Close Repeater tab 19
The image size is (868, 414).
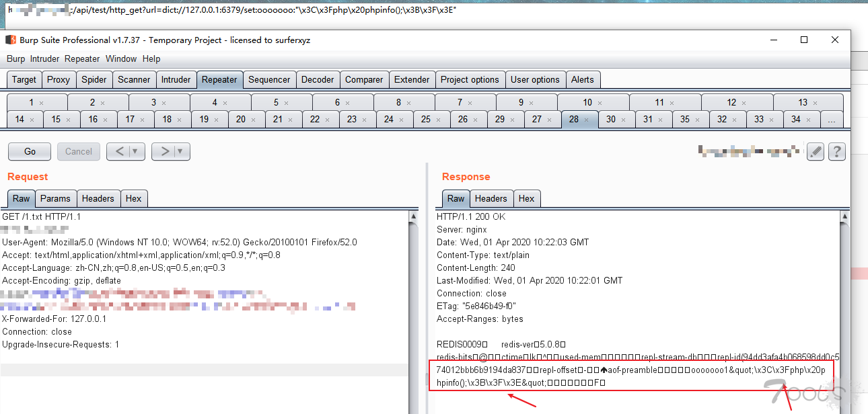(216, 120)
